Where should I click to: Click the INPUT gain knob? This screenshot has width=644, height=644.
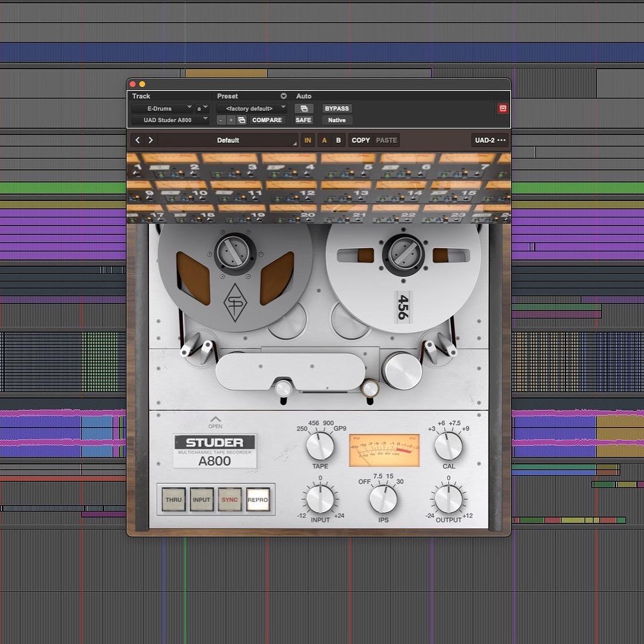[320, 499]
